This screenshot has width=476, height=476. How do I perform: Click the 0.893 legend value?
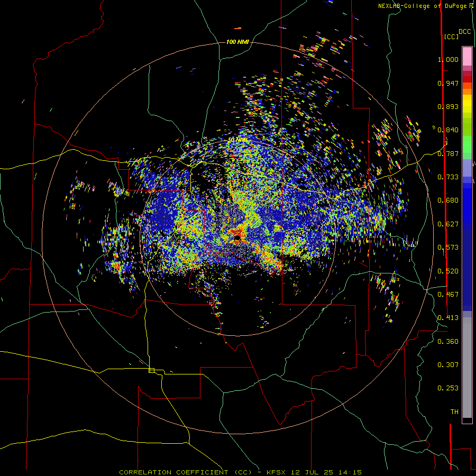pyautogui.click(x=448, y=106)
